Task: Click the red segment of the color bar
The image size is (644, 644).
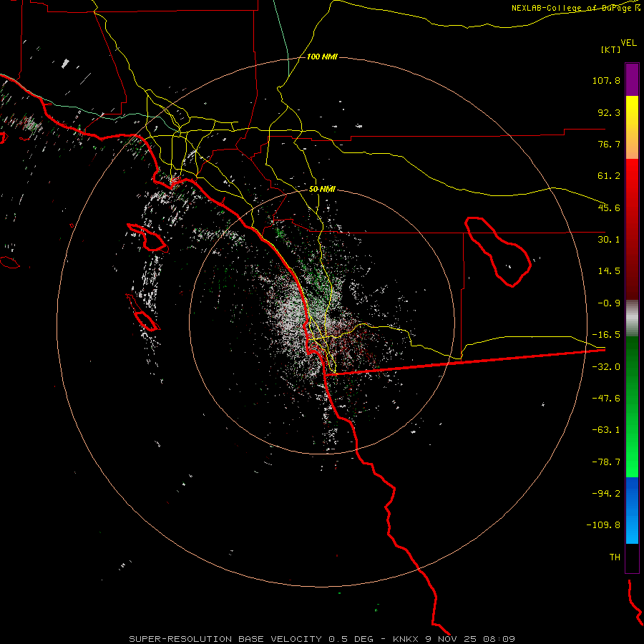Action: pos(632,229)
